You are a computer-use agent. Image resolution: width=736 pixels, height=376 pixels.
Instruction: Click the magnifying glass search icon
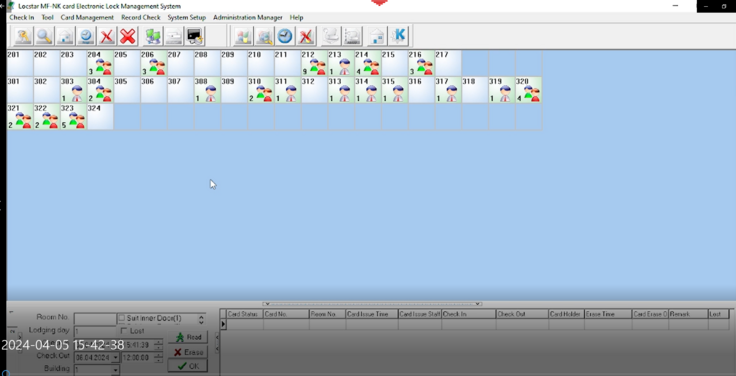pyautogui.click(x=44, y=36)
